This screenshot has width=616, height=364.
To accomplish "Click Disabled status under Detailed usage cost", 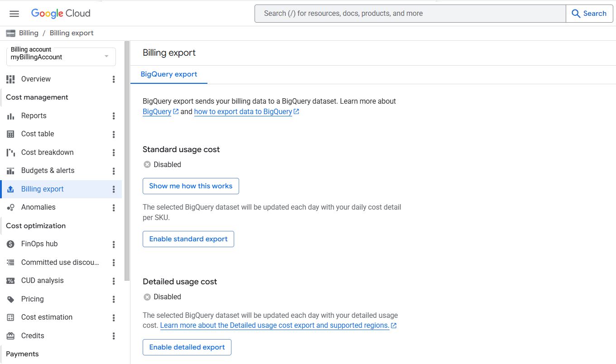I will tap(162, 297).
